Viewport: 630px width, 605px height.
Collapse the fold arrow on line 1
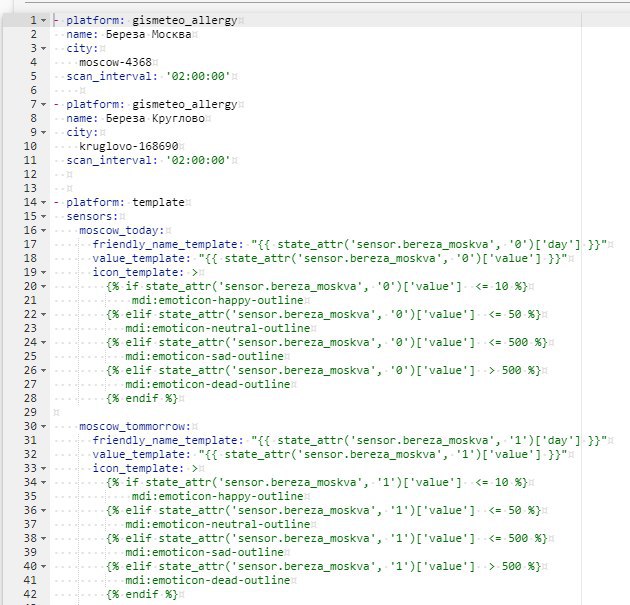point(43,20)
